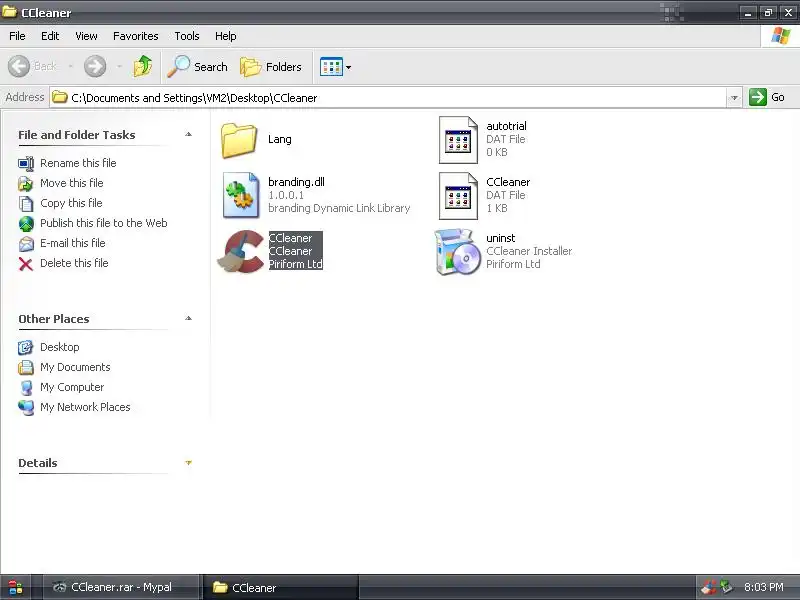800x600 pixels.
Task: Click the Copy this file icon
Action: [26, 203]
